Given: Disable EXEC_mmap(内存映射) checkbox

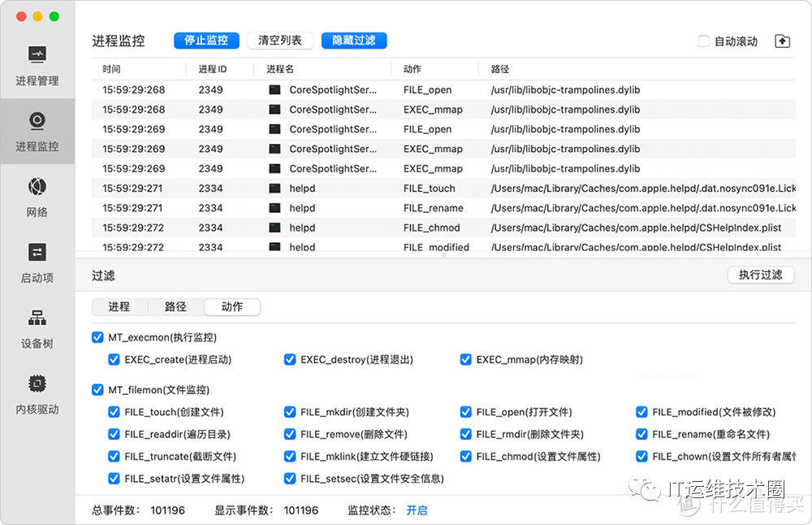Looking at the screenshot, I should [x=466, y=359].
